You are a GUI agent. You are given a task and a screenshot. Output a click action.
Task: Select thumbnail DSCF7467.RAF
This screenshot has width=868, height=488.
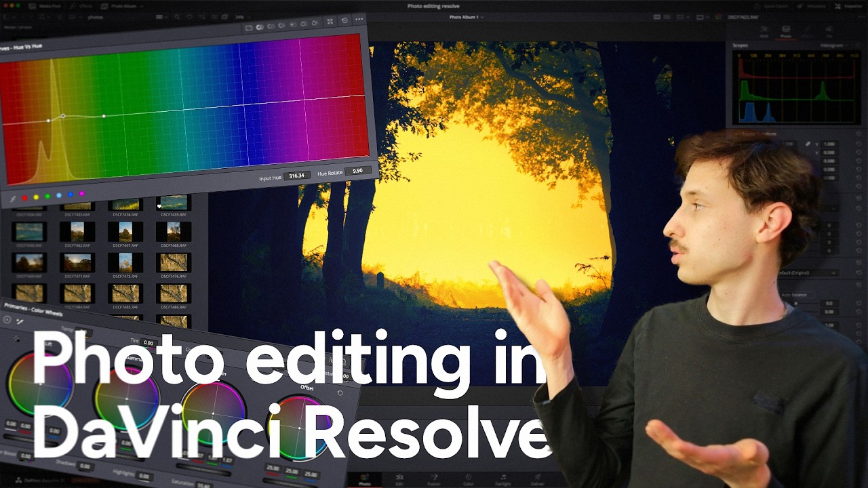tap(125, 232)
